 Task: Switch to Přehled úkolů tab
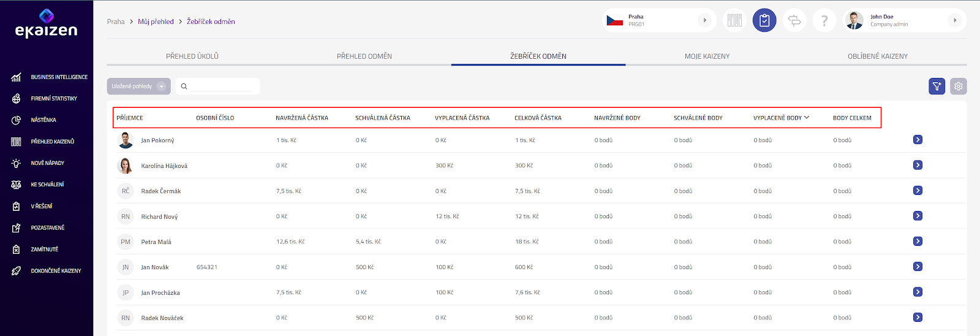pyautogui.click(x=192, y=56)
